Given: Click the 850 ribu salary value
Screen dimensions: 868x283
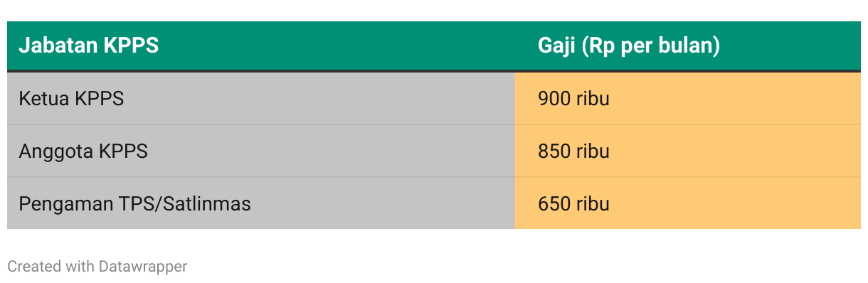Looking at the screenshot, I should [x=573, y=151].
